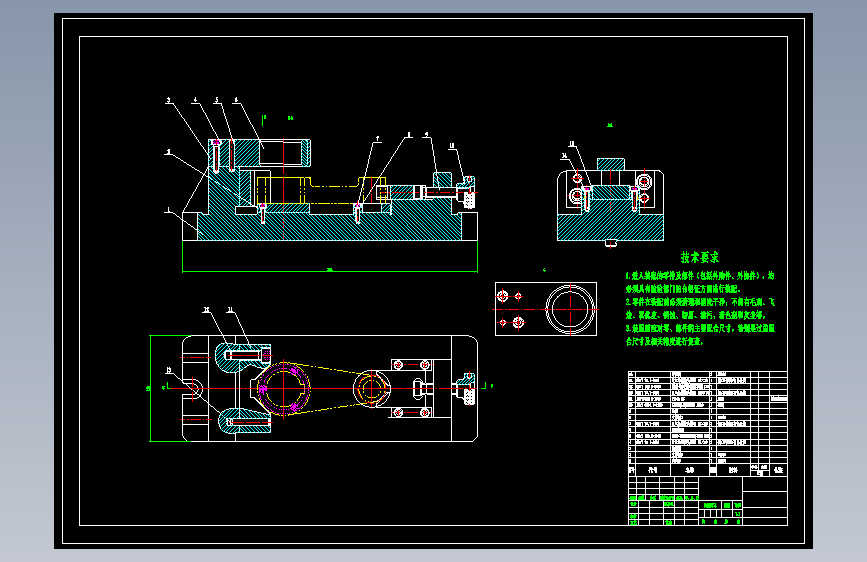Screen dimensions: 867x562
Task: Select balloon number 4 above the front section view
Action: (x=195, y=101)
